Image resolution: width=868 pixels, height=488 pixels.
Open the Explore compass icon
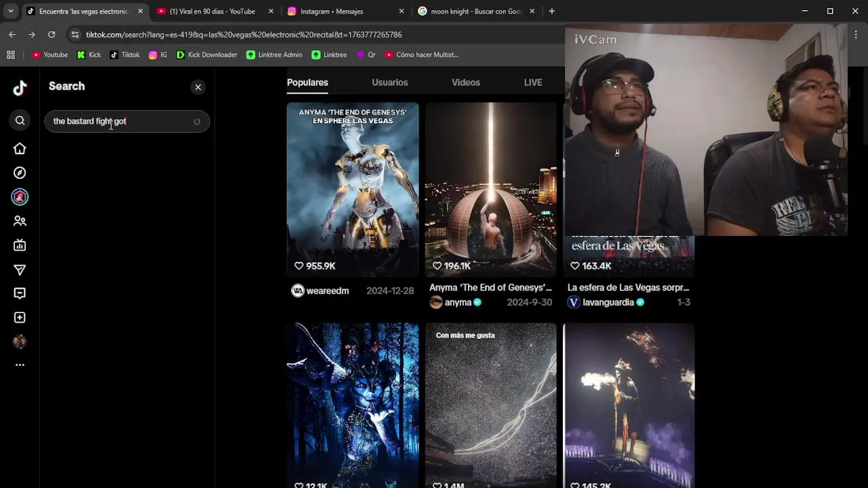point(20,173)
